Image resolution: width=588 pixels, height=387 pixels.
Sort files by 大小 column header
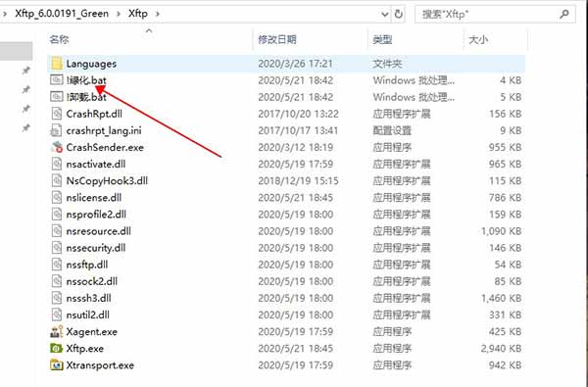(x=478, y=39)
